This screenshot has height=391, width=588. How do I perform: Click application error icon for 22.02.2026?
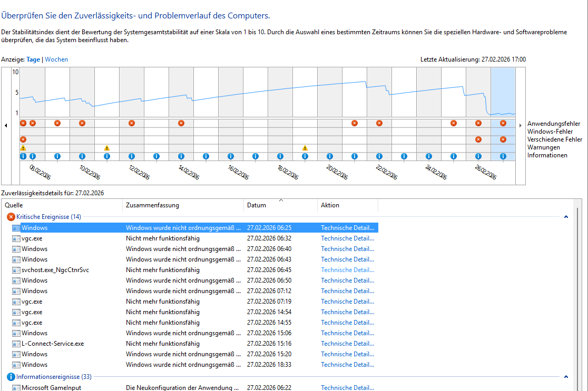click(379, 123)
